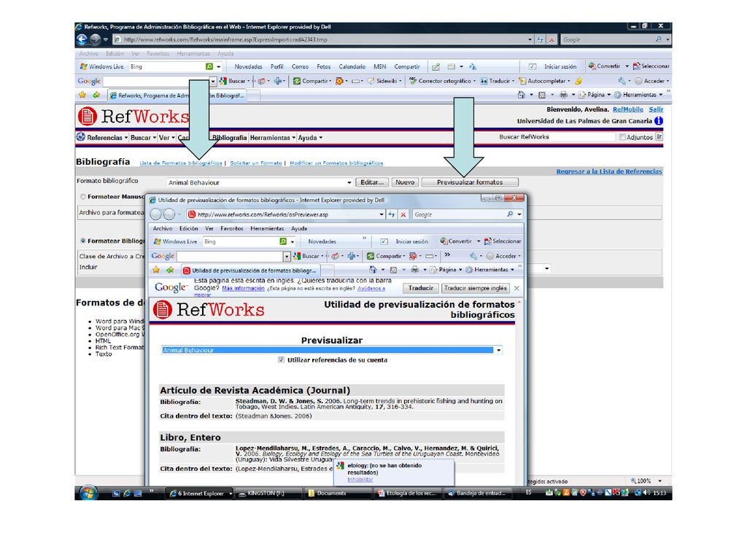
Task: Follow the 'Regresar a la Lista de Referencias' link
Action: [609, 171]
